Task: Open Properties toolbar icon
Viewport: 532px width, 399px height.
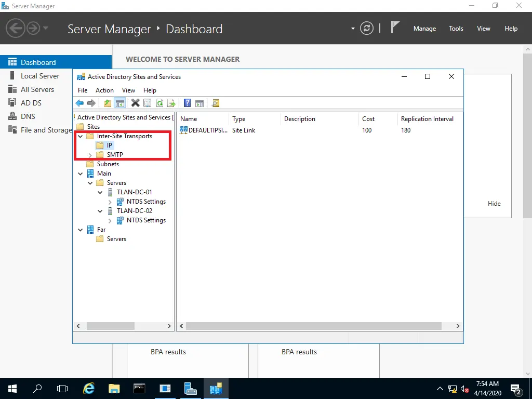Action: point(147,103)
